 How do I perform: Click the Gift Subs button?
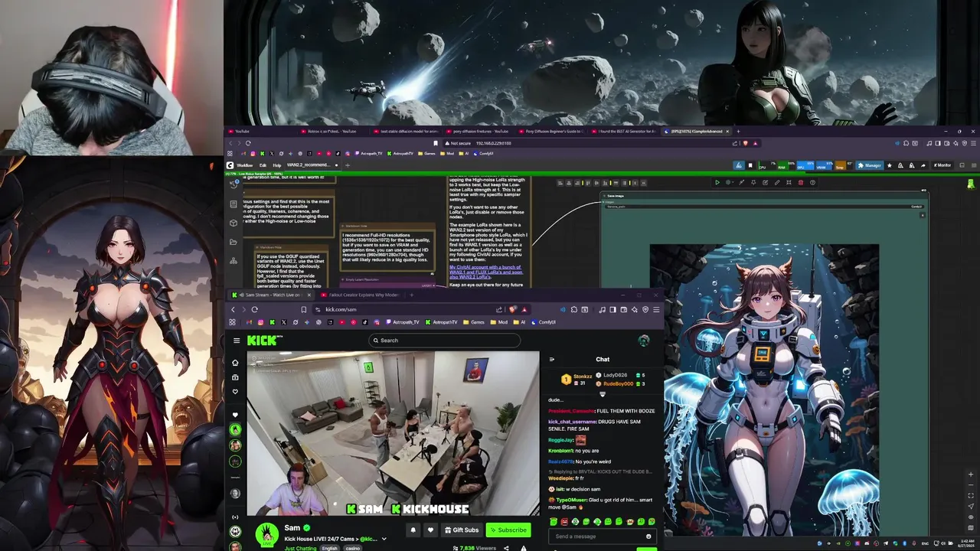(462, 530)
